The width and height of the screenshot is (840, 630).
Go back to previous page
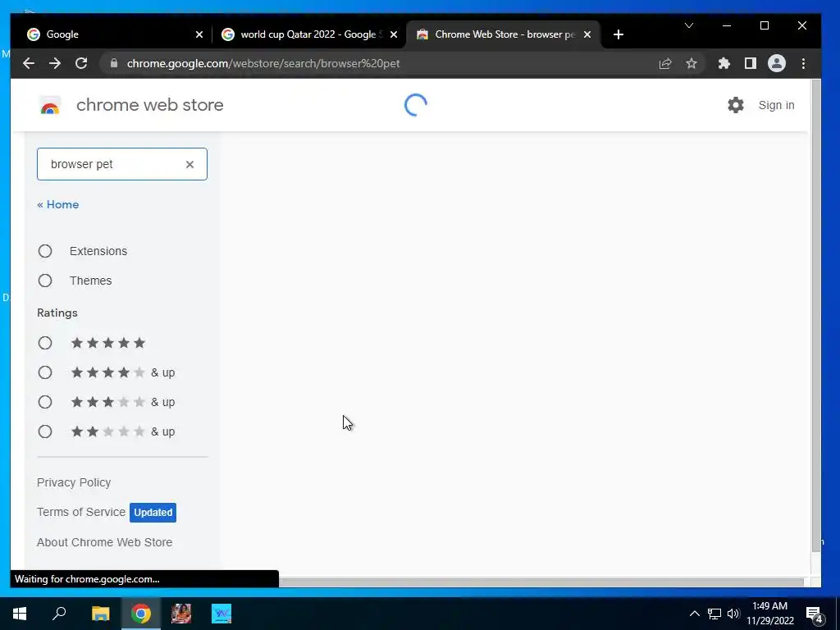[29, 63]
